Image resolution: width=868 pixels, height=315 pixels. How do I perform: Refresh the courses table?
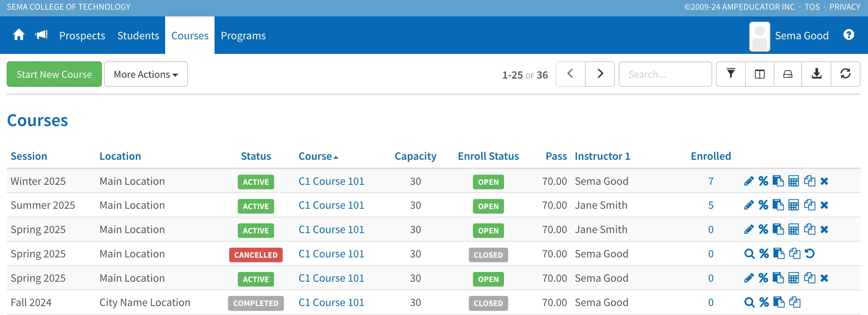coord(846,74)
